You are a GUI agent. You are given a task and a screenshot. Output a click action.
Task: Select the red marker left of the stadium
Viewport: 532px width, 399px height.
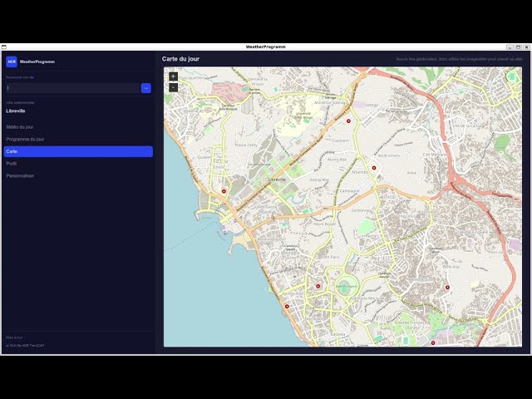[318, 286]
